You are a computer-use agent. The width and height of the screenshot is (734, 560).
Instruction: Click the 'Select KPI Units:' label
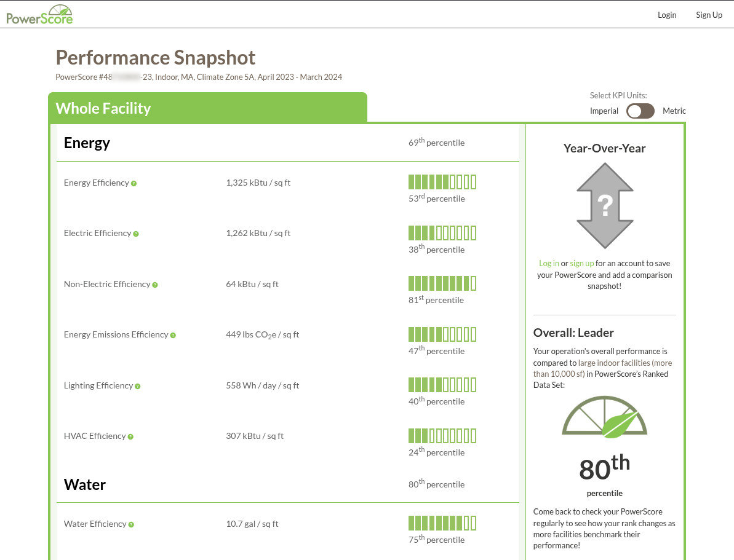pos(618,95)
